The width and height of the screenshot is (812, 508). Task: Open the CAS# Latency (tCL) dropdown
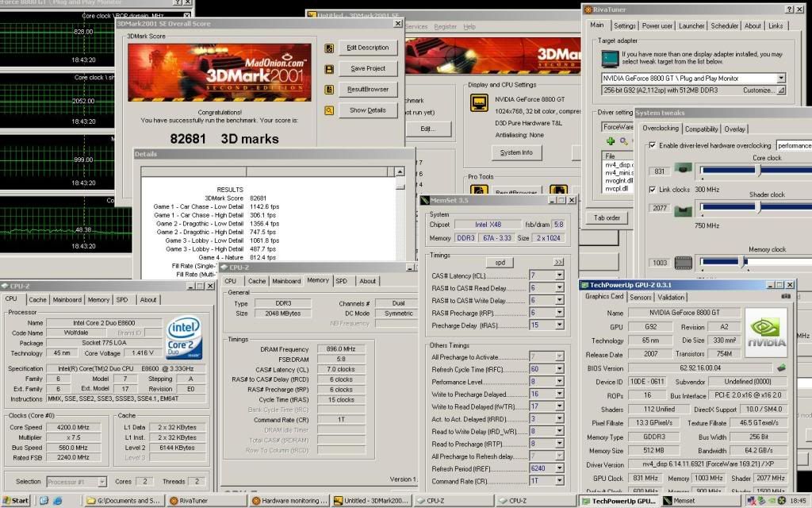point(558,275)
